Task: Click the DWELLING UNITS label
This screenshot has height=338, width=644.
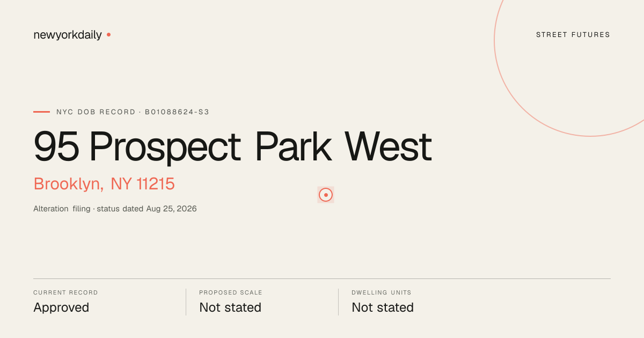Action: 382,293
